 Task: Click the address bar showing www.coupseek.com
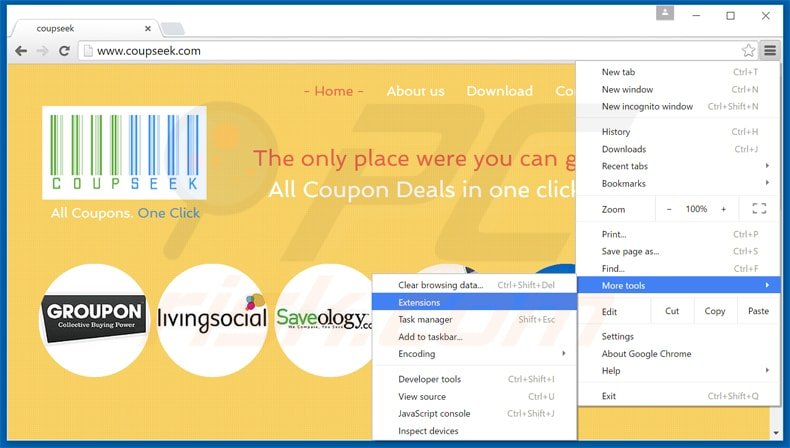pos(400,51)
